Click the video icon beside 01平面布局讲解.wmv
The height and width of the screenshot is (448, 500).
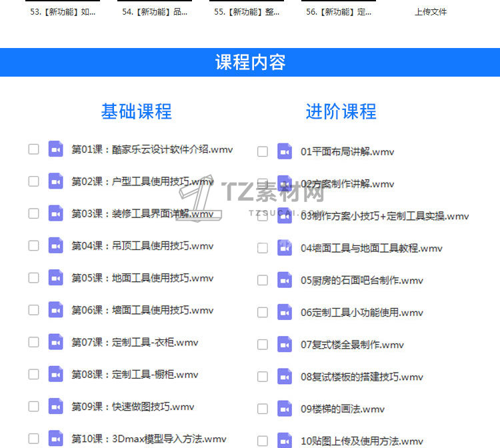click(285, 151)
